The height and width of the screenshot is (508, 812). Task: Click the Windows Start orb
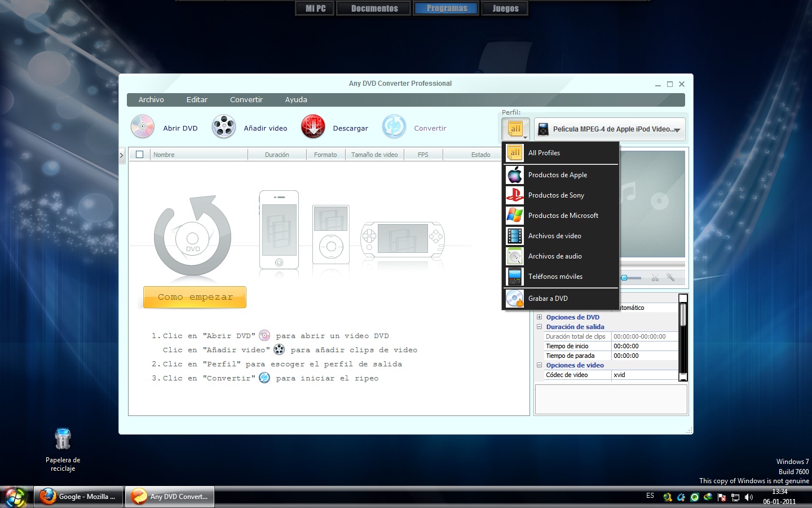click(15, 497)
